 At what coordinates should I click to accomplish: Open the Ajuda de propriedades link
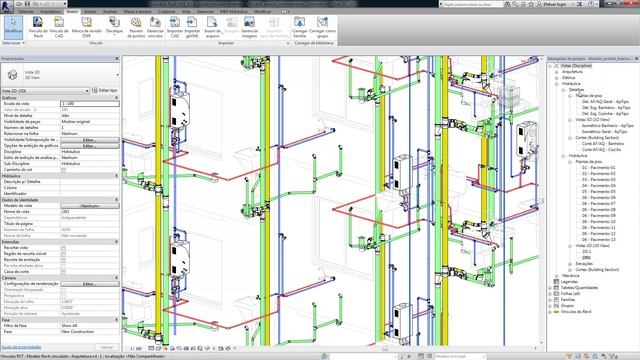[x=21, y=347]
